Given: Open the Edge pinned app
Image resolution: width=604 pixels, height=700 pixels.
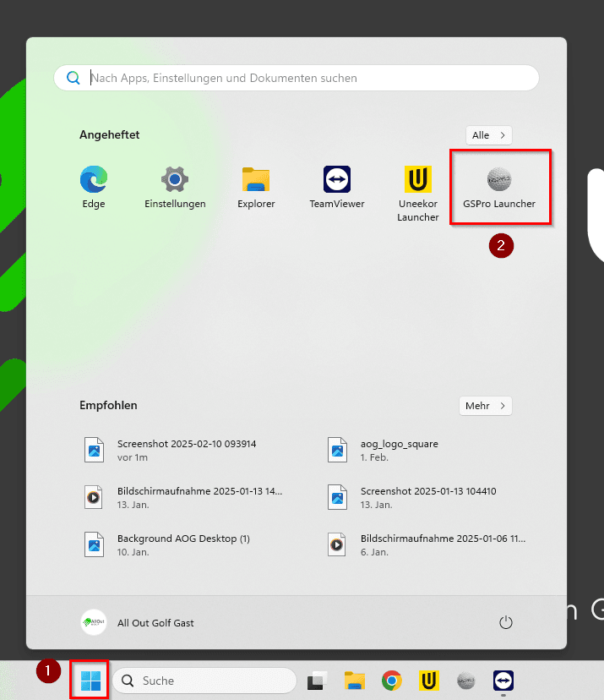Looking at the screenshot, I should click(x=93, y=188).
